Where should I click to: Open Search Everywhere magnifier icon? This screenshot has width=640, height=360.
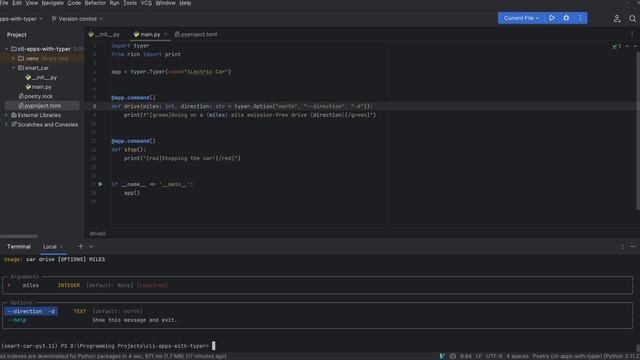coord(632,18)
